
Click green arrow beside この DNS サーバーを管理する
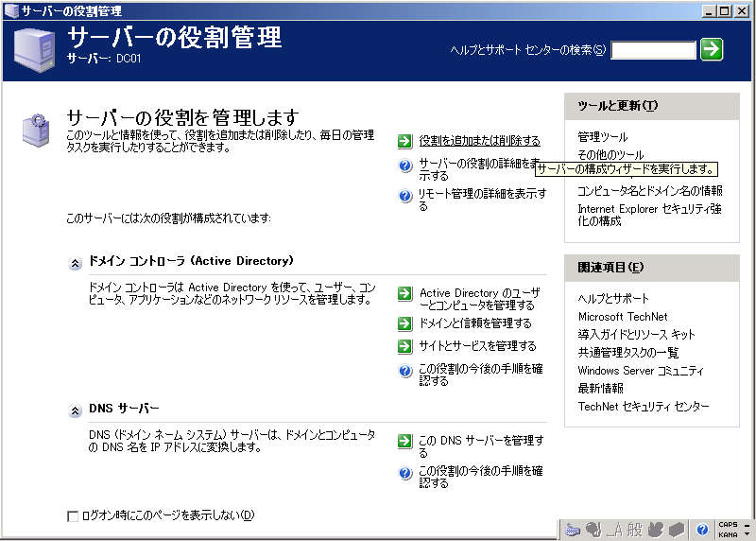coord(404,441)
